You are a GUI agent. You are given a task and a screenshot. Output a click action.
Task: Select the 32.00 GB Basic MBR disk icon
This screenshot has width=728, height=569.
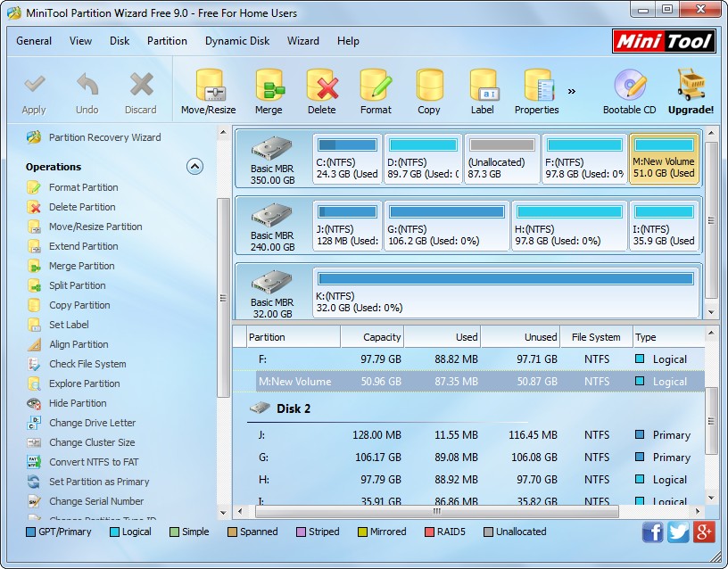pyautogui.click(x=272, y=282)
